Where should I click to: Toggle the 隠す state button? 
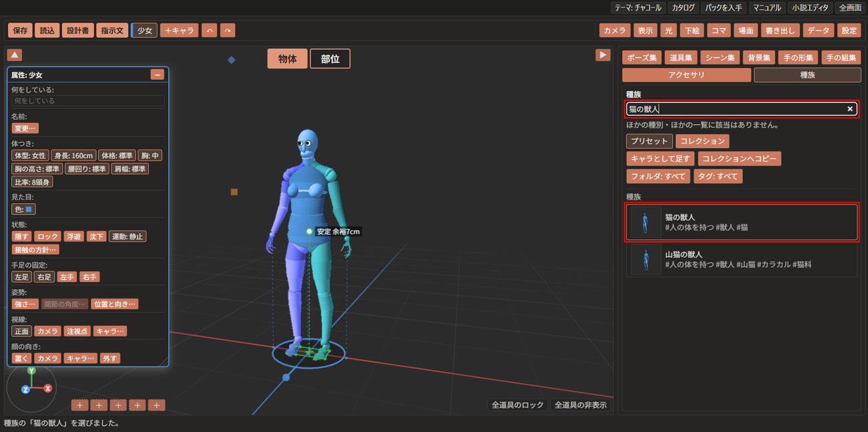coord(22,236)
